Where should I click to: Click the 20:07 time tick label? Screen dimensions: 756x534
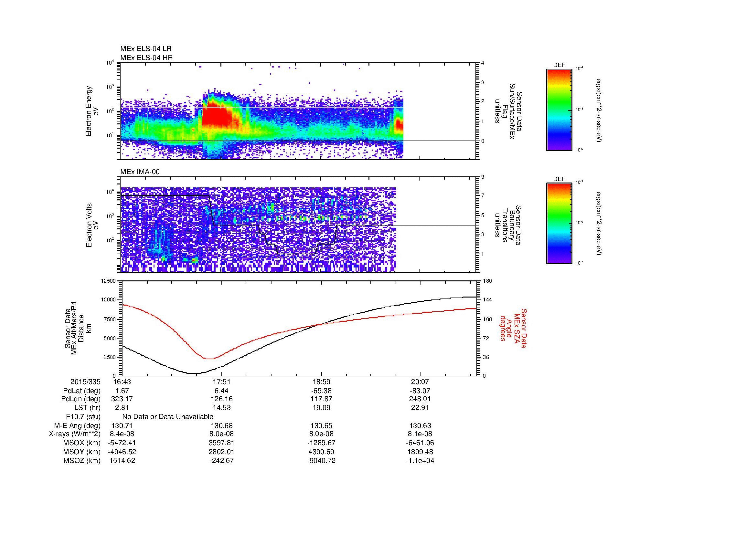click(420, 382)
